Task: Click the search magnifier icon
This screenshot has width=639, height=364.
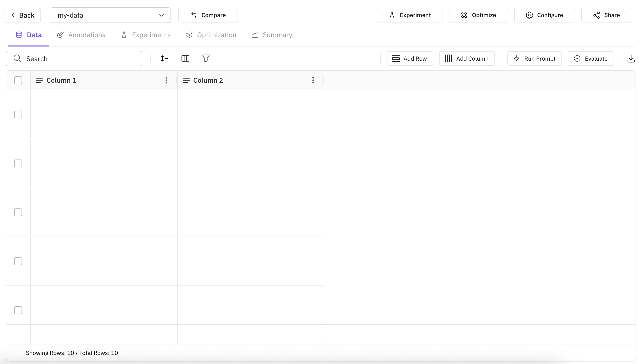Action: (17, 58)
